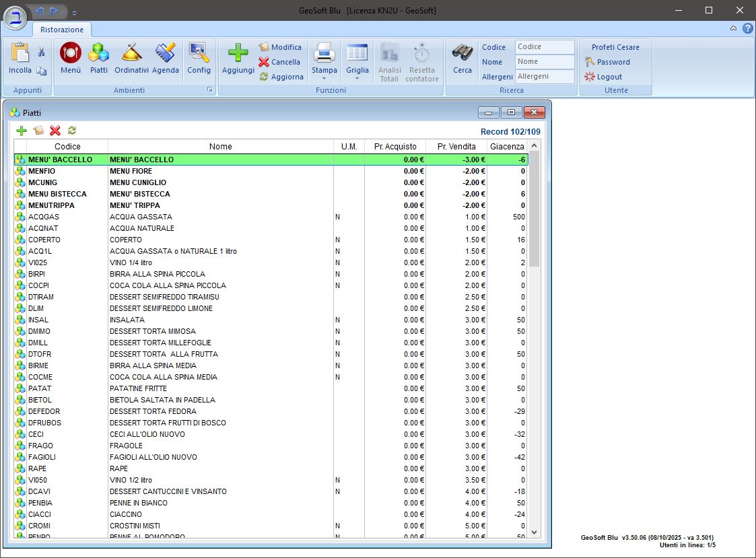Expand the Griglia dropdown
Image resolution: width=756 pixels, height=558 pixels.
357,78
